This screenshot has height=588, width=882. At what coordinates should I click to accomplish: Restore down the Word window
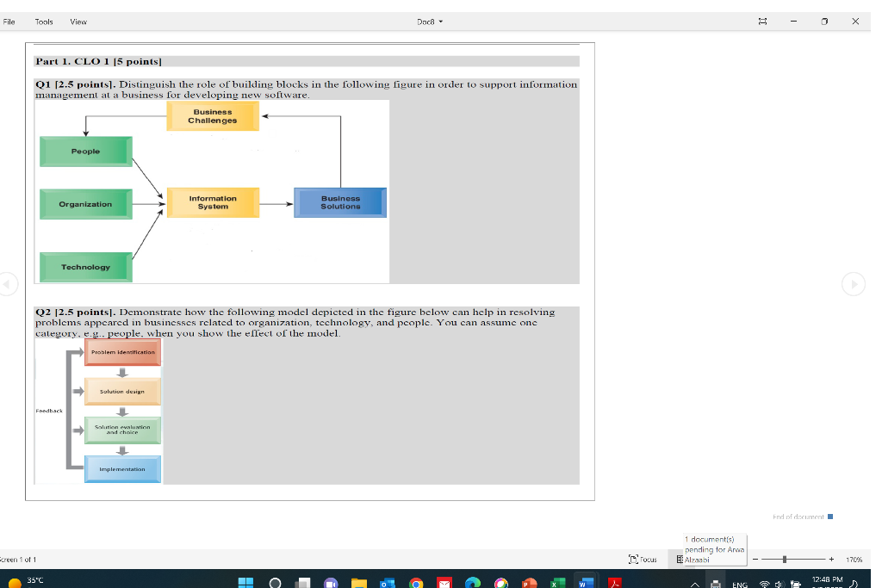click(x=824, y=22)
